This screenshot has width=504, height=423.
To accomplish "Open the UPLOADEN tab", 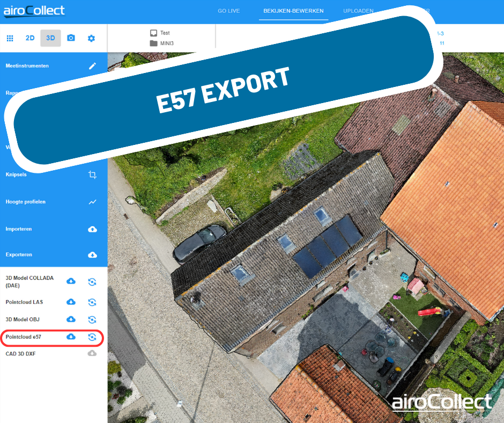I will [358, 11].
